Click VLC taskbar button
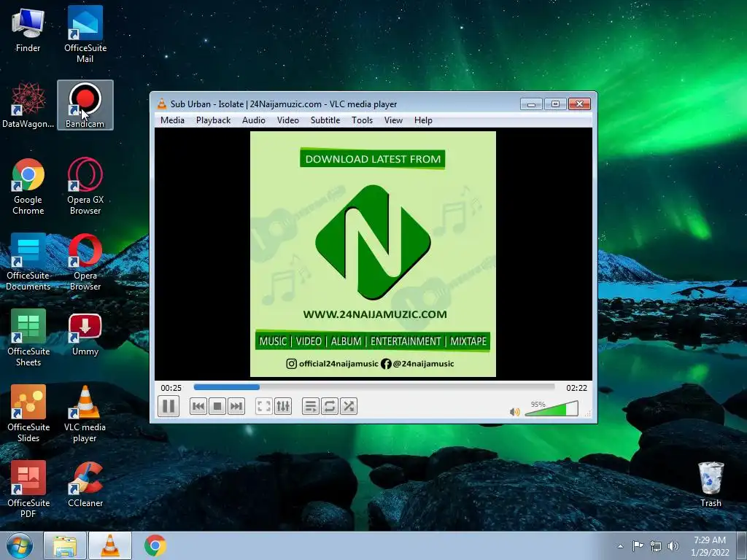 pos(110,546)
